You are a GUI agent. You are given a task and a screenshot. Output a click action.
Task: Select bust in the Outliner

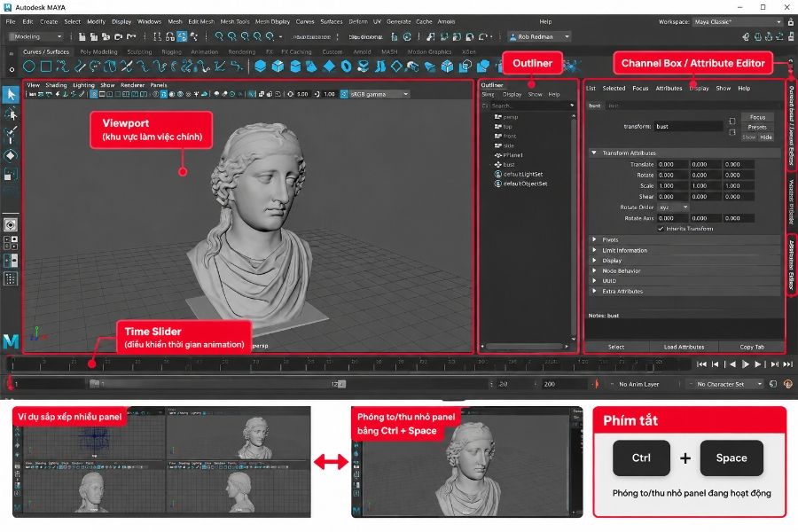pos(509,164)
